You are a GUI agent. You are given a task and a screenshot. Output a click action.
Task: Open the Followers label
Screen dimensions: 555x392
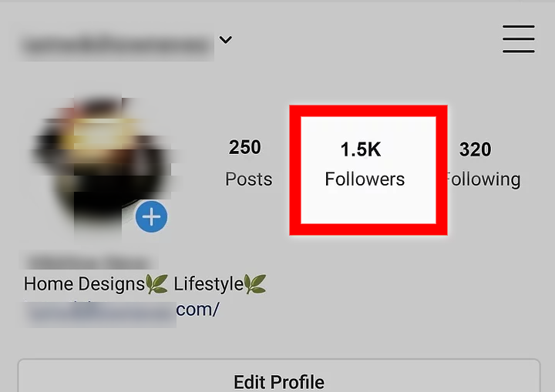click(x=365, y=179)
